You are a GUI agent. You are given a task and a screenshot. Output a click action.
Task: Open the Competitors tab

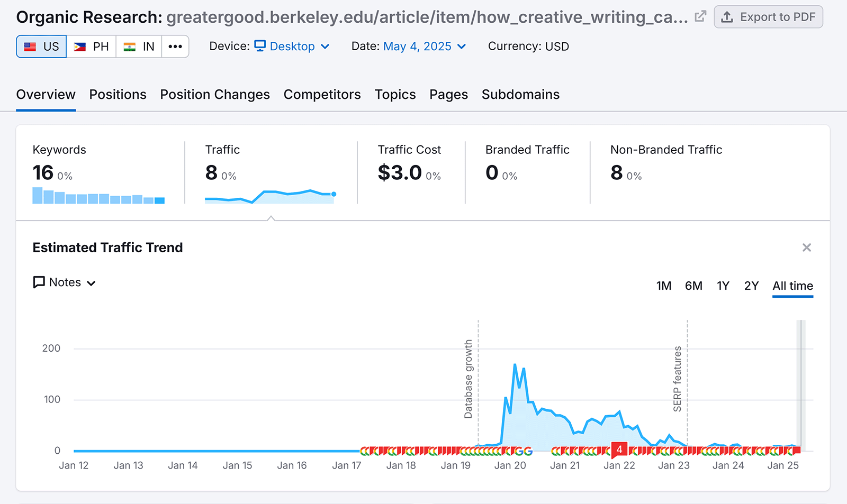(x=322, y=94)
